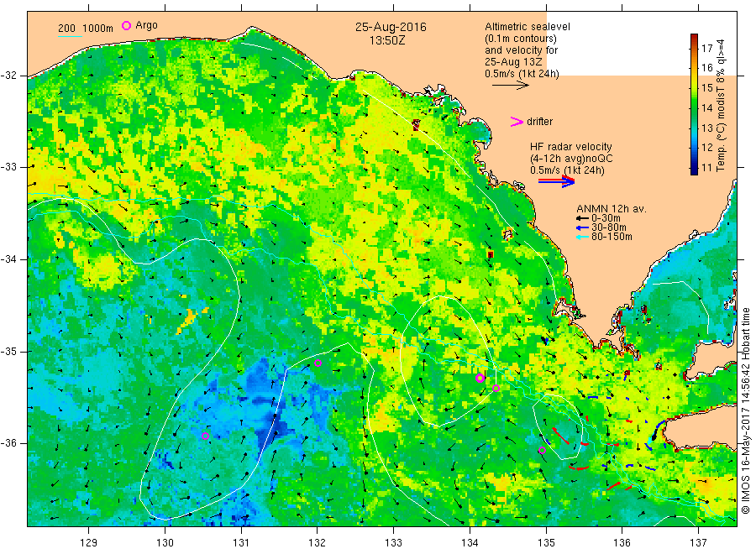Screen dimensions: 756x554
Task: Click the 11 tick on the temperature scale
Action: (706, 168)
